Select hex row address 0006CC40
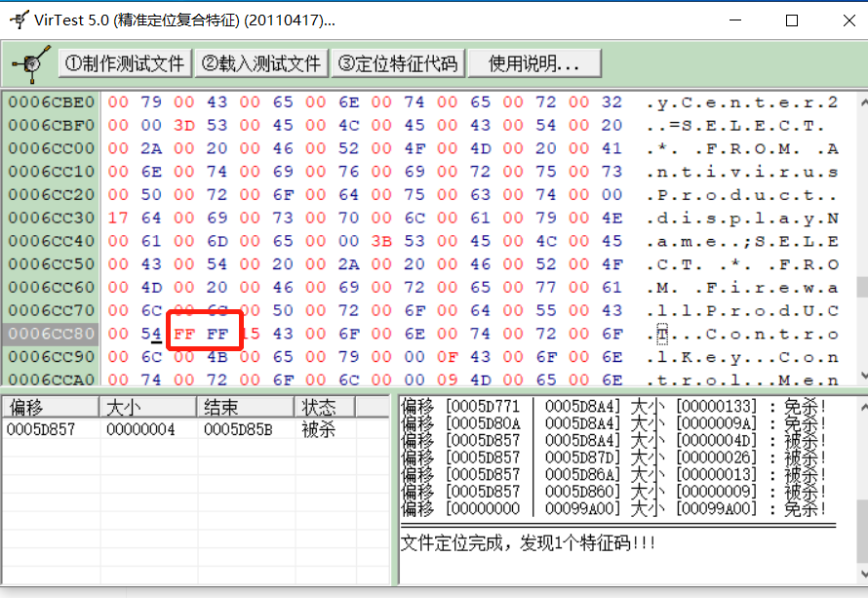 [x=52, y=241]
